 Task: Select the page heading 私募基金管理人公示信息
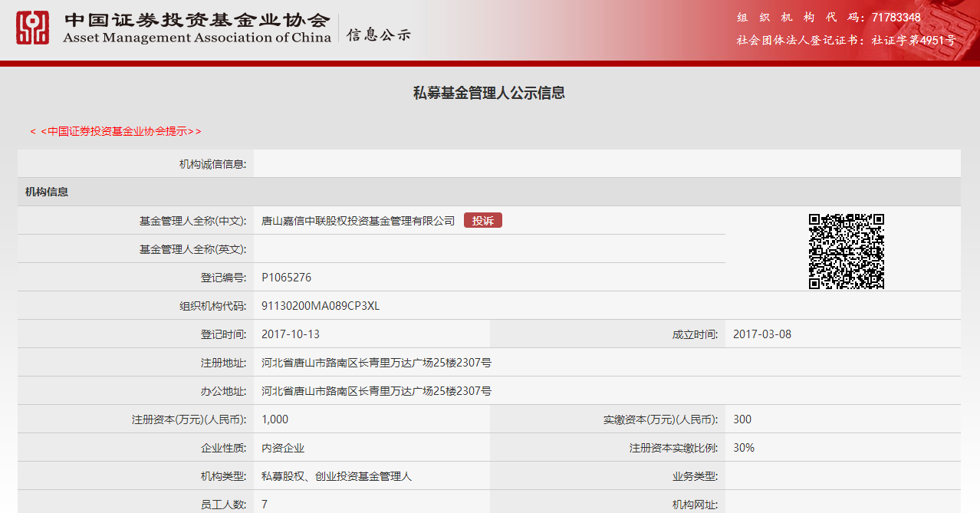[489, 94]
